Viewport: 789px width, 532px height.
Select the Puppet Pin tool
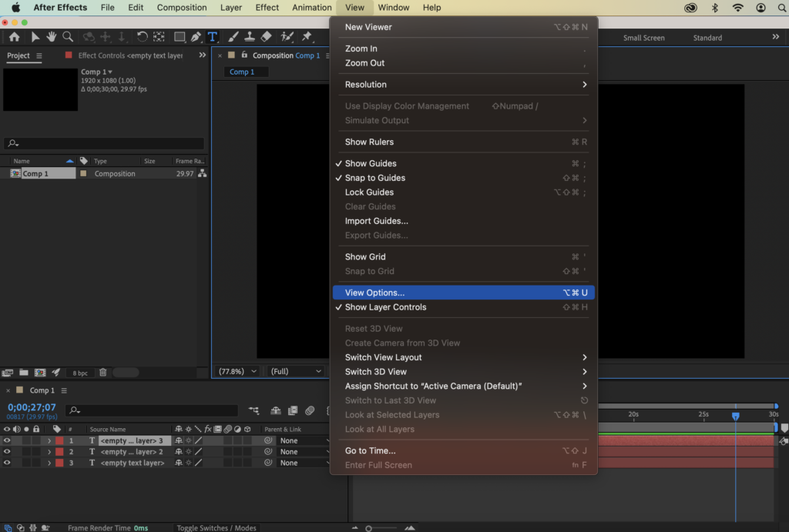coord(307,37)
